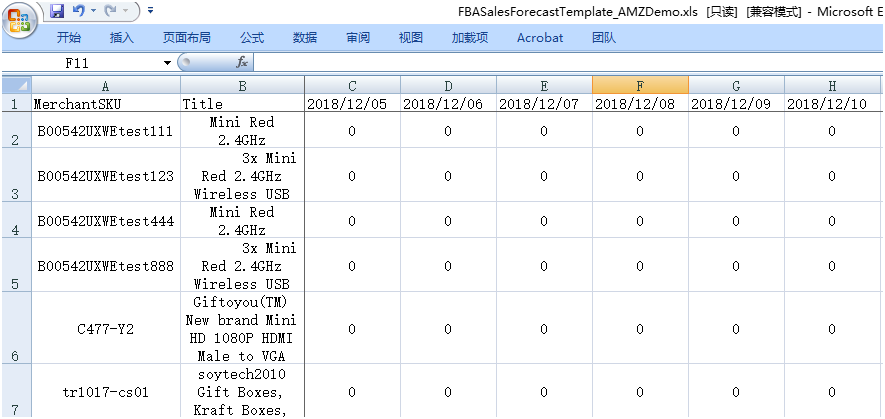Open the Undo history dropdown arrow

[93, 11]
